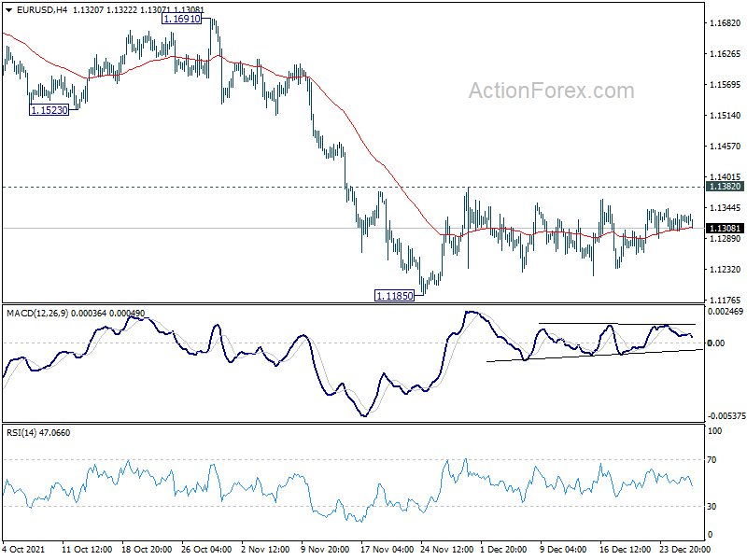
Task: Click the RSI(14) 47.0660 indicator label
Action: click(38, 433)
